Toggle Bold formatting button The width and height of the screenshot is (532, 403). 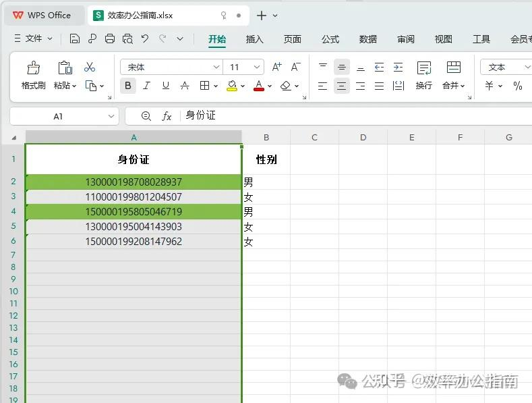128,86
